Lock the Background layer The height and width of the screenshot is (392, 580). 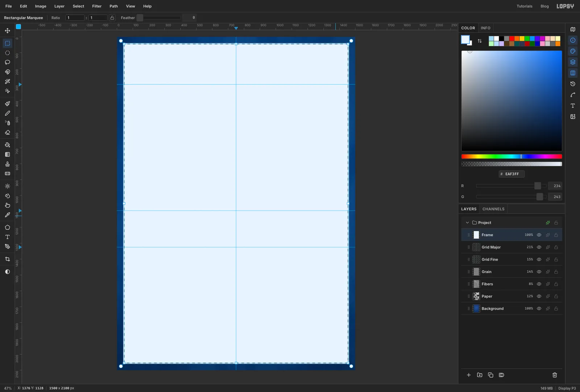(x=556, y=309)
